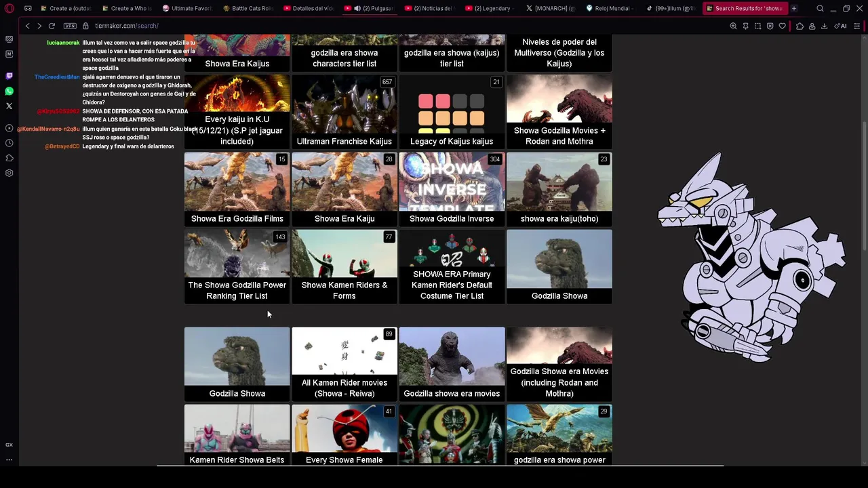Open history clock icon in sidebar
Viewport: 868px width, 488px height.
pyautogui.click(x=9, y=143)
